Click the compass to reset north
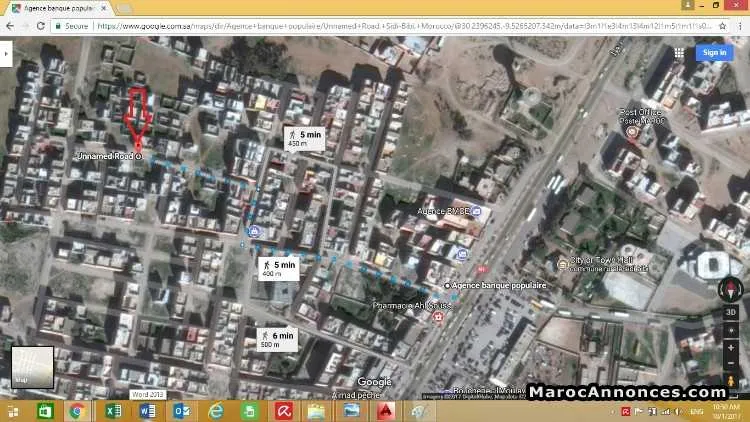The width and height of the screenshot is (750, 422). (x=730, y=289)
